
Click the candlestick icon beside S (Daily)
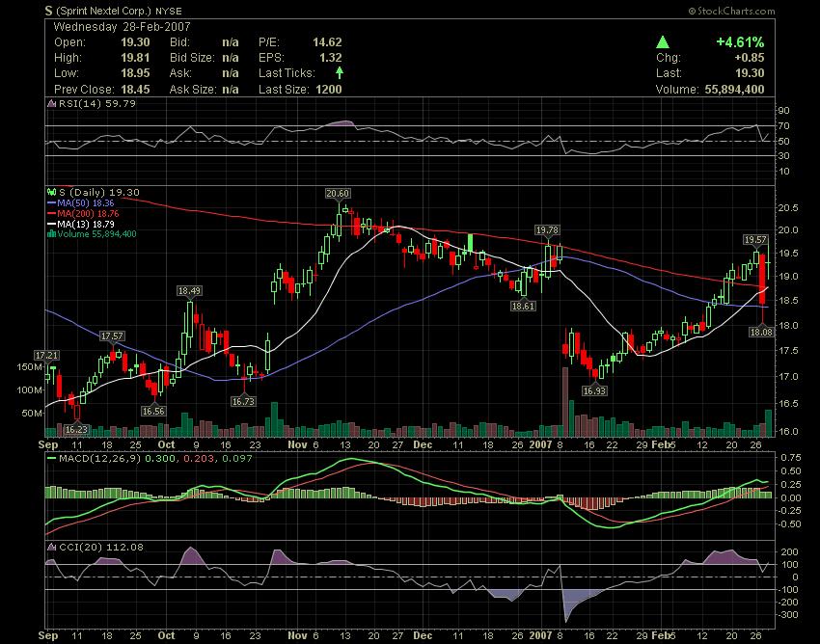coord(51,193)
